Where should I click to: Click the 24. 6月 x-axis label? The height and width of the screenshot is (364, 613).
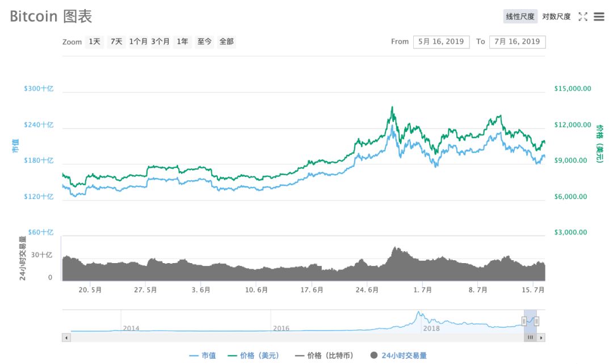point(367,290)
